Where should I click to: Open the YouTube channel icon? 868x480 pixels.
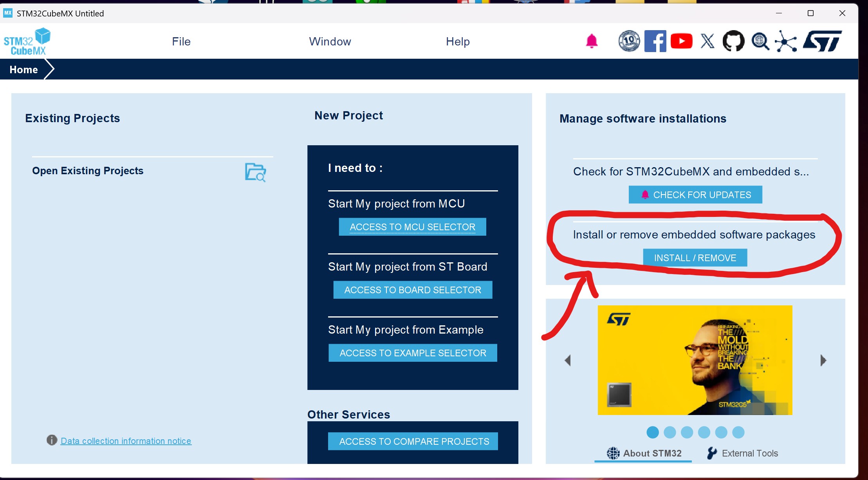[681, 41]
